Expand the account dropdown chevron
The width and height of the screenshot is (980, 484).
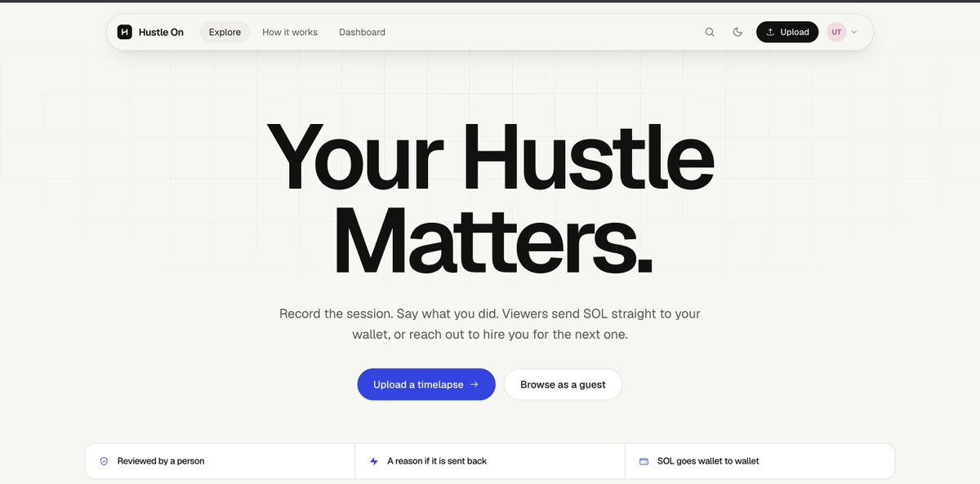pyautogui.click(x=854, y=32)
